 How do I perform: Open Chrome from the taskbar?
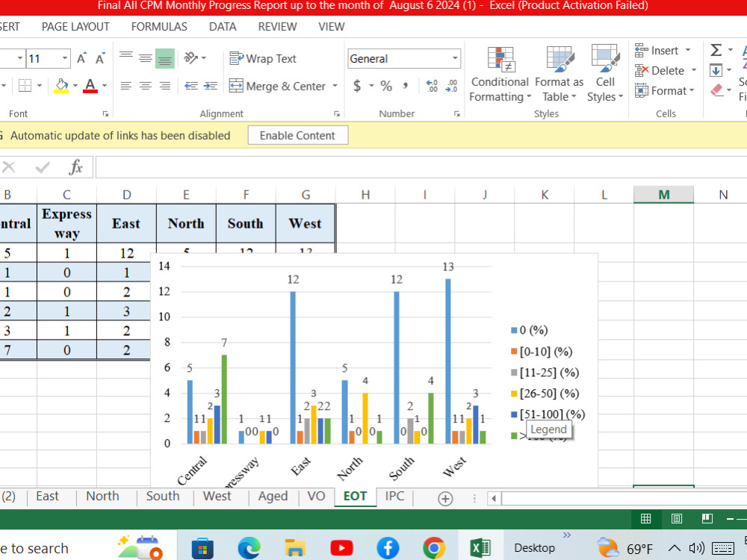tap(434, 548)
